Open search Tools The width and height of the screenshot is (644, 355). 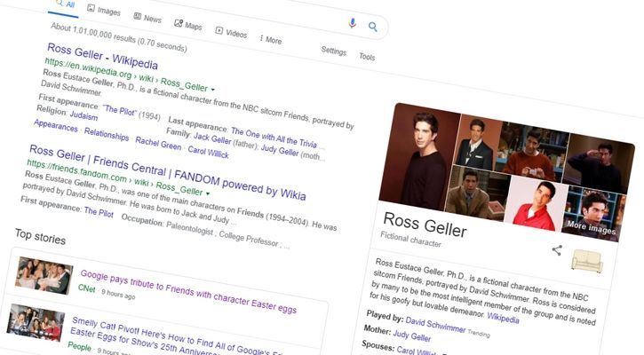coord(367,57)
